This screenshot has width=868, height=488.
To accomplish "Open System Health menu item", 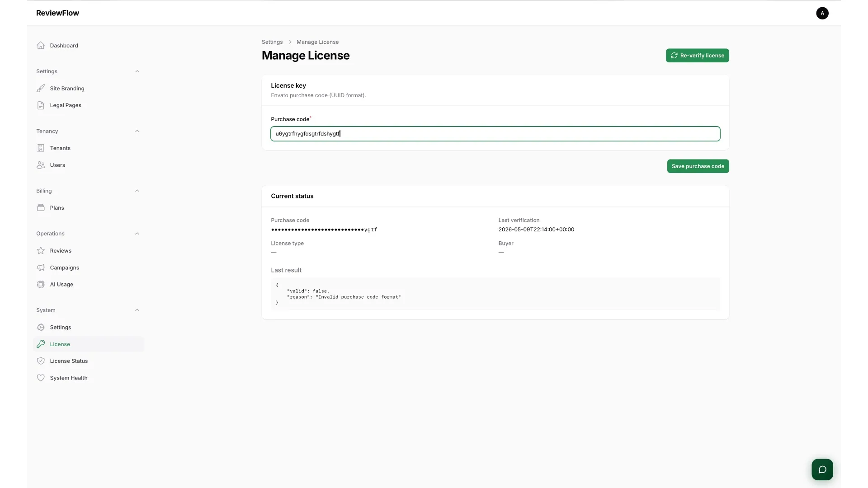I will 89,378.
